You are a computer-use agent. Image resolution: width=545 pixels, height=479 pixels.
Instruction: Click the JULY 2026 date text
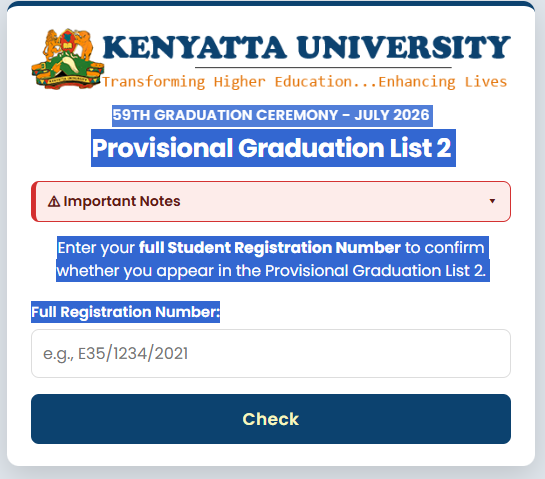pos(392,115)
